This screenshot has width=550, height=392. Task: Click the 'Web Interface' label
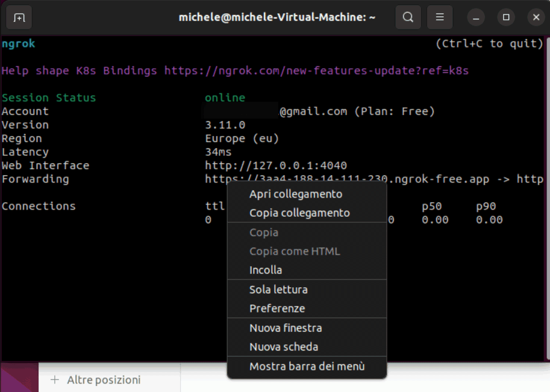[x=46, y=166]
